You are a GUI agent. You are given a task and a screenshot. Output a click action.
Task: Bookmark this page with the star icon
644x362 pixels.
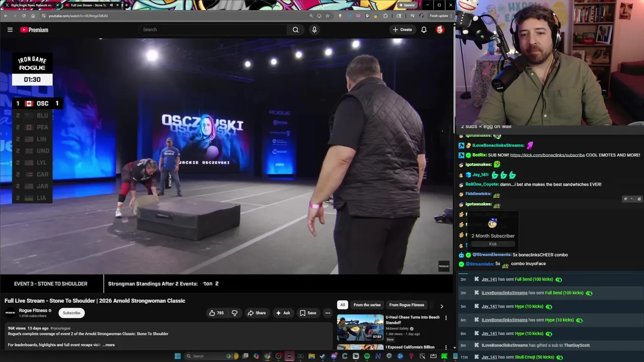[328, 16]
